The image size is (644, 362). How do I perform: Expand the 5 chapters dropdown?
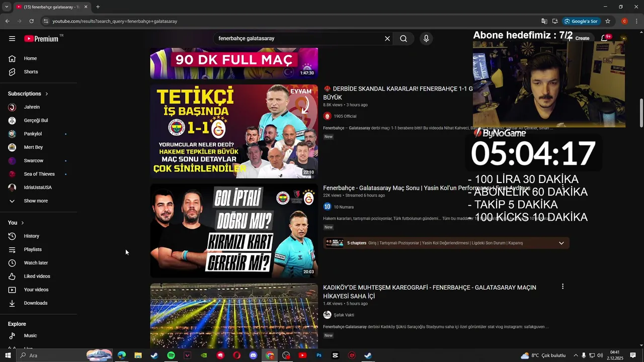(x=561, y=243)
